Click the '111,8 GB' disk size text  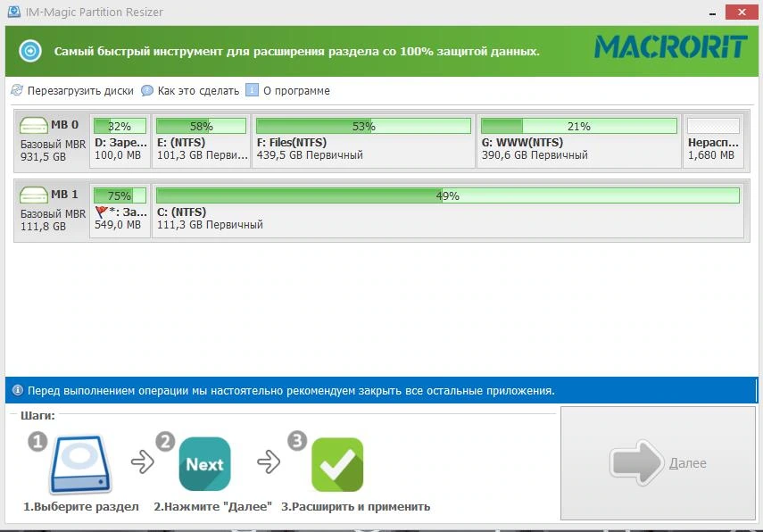pos(43,227)
